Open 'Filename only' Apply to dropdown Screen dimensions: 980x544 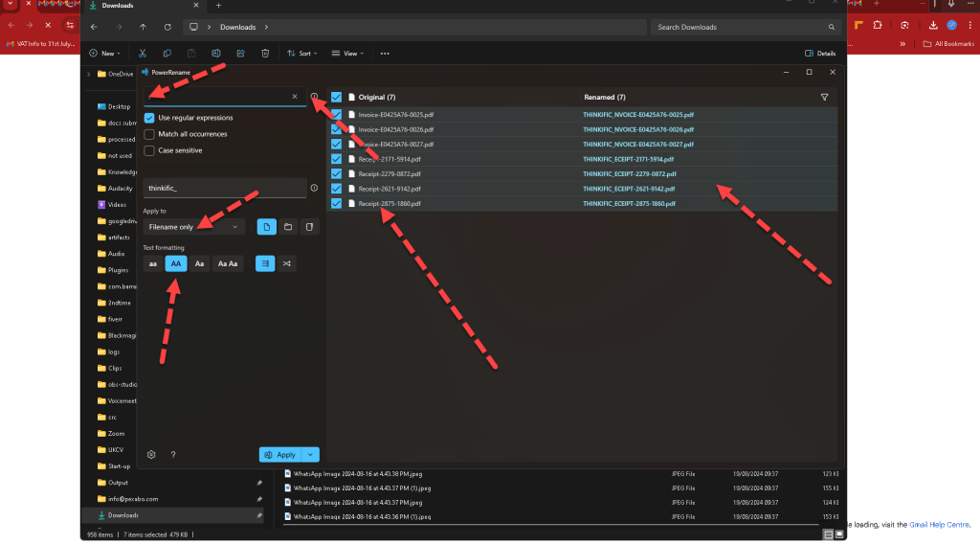(193, 227)
